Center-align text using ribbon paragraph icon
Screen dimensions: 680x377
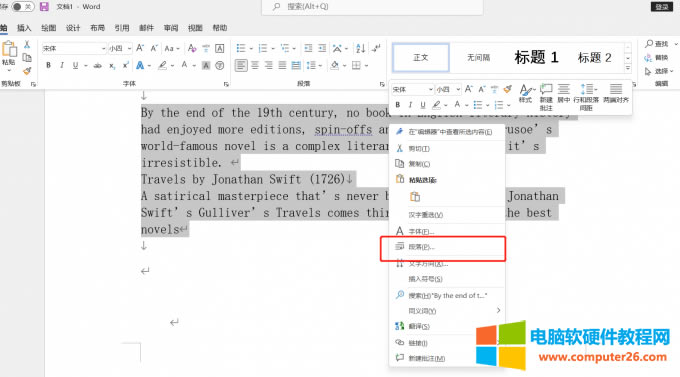click(255, 65)
